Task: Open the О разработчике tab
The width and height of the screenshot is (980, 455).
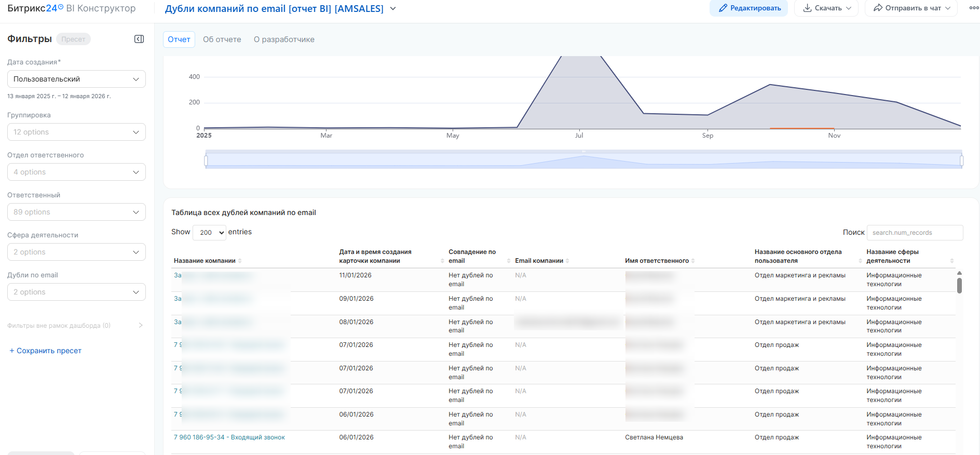Action: click(x=284, y=39)
